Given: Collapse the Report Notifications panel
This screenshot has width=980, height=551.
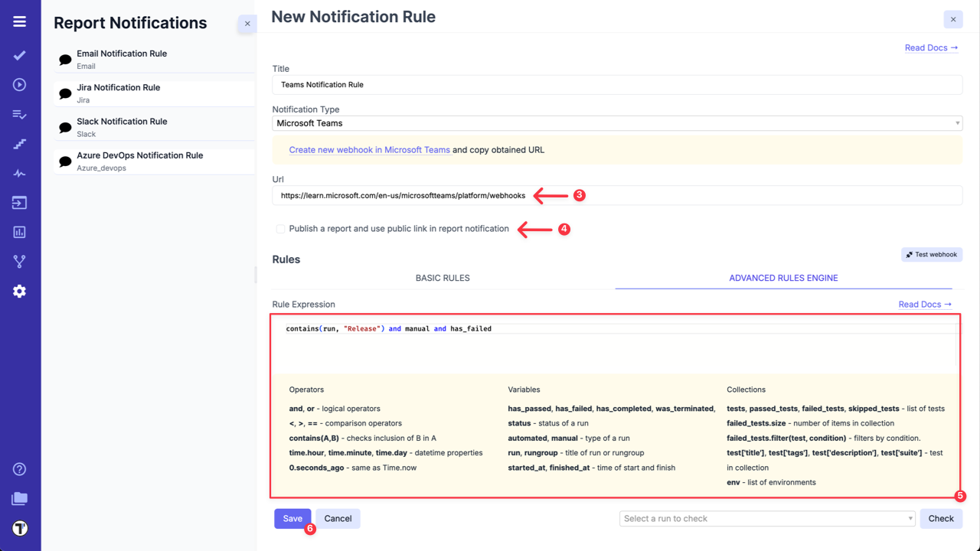Looking at the screenshot, I should tap(247, 24).
